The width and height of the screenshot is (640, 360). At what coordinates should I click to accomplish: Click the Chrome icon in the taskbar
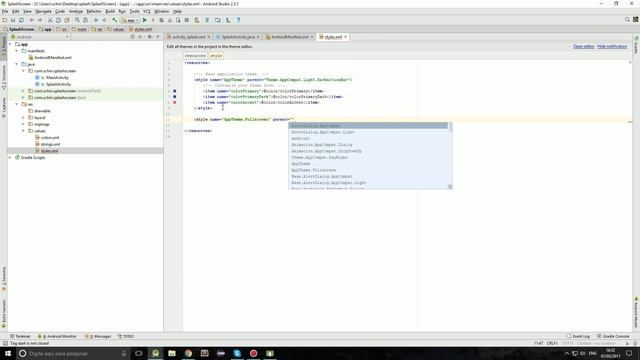click(x=188, y=353)
